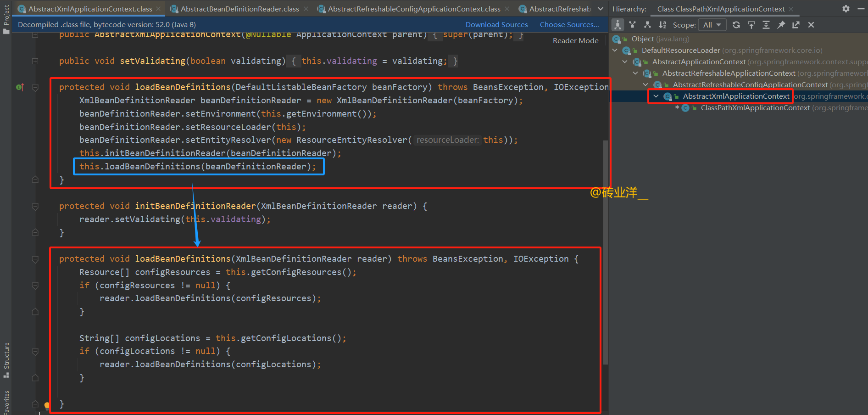Click class icon of ClassPathXmlApplicationContext node
Screen dimensions: 868x415
pos(685,108)
